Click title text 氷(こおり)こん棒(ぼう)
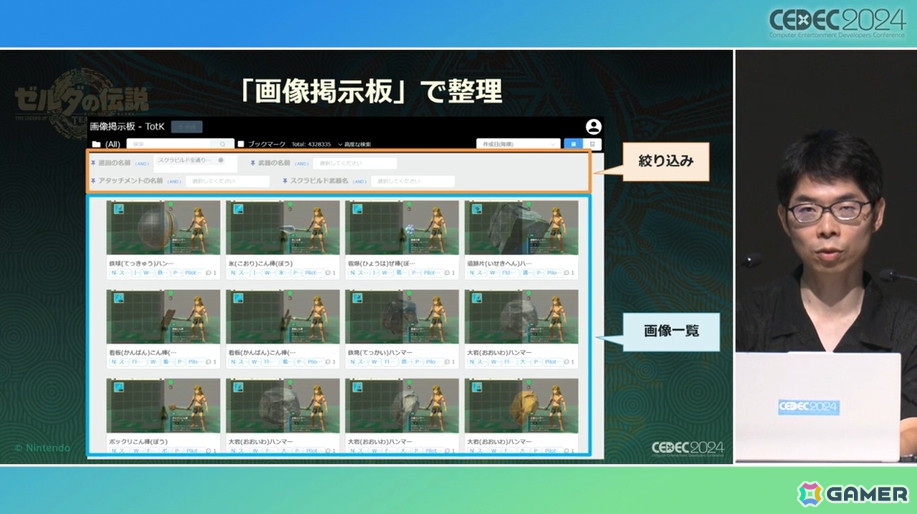 tap(261, 264)
